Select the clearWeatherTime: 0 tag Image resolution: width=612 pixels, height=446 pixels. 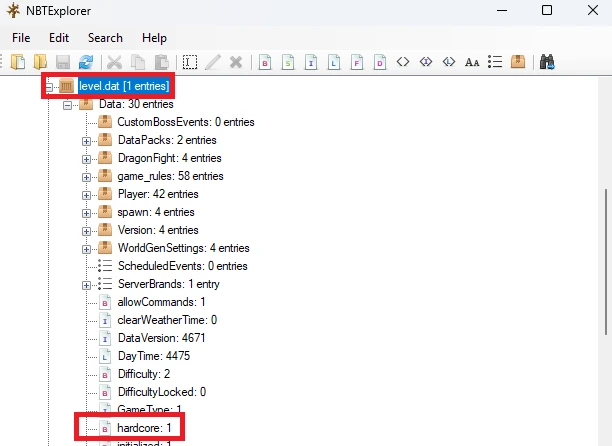click(167, 320)
